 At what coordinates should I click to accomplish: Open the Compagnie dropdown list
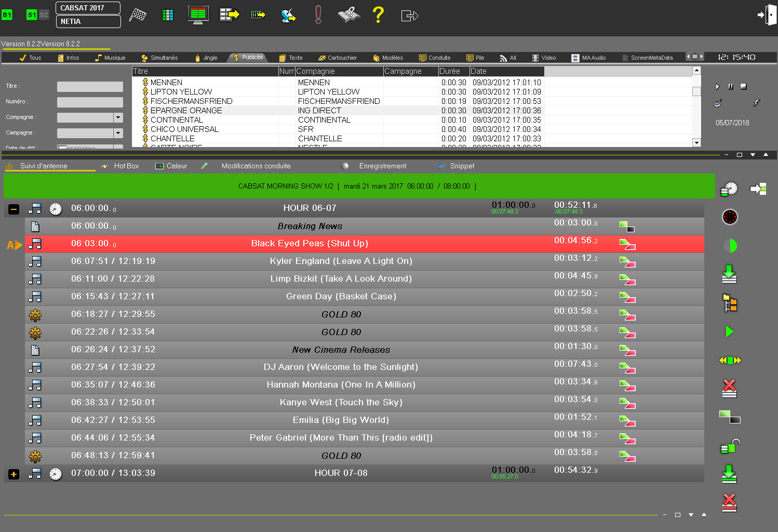coord(118,117)
